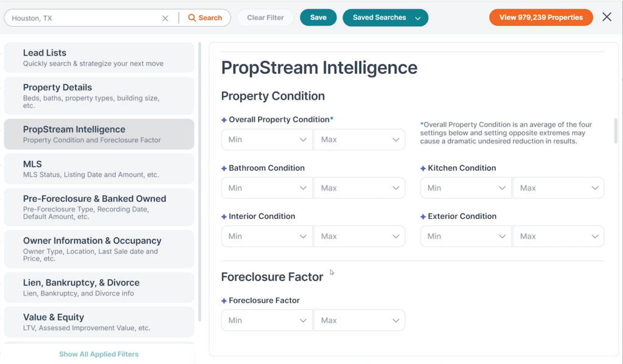
Task: Select the MLS filter category
Action: click(99, 170)
